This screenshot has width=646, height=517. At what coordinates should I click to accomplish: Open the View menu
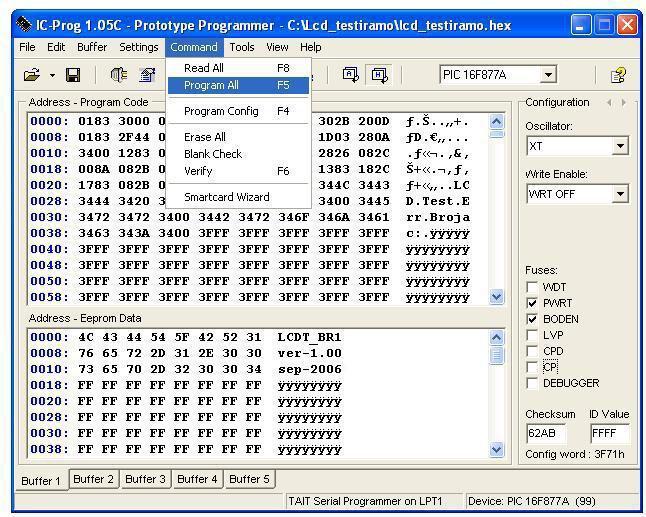coord(277,47)
